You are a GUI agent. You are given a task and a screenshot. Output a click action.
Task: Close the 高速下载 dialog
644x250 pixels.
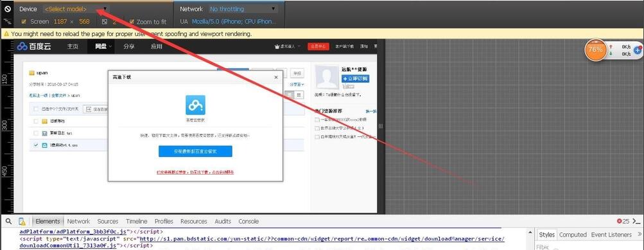[x=276, y=77]
